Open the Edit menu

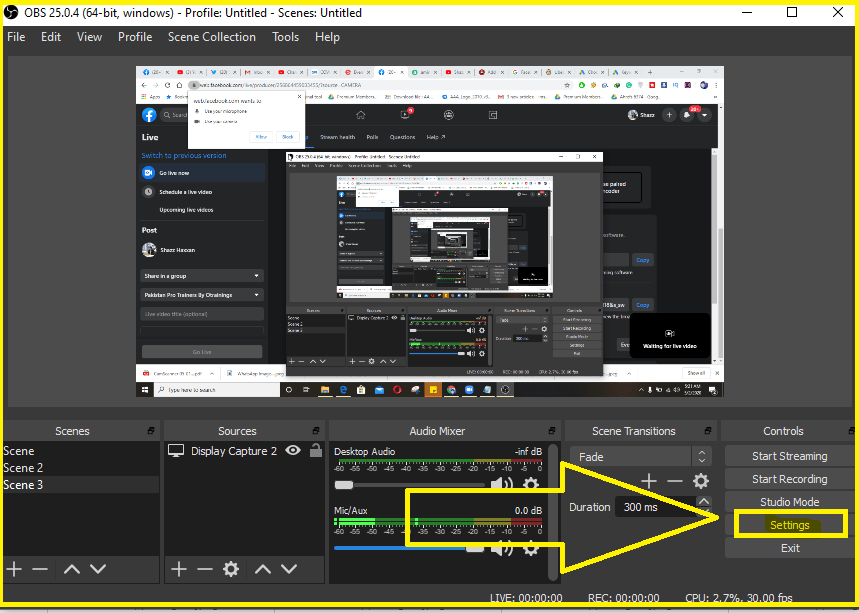(x=51, y=37)
